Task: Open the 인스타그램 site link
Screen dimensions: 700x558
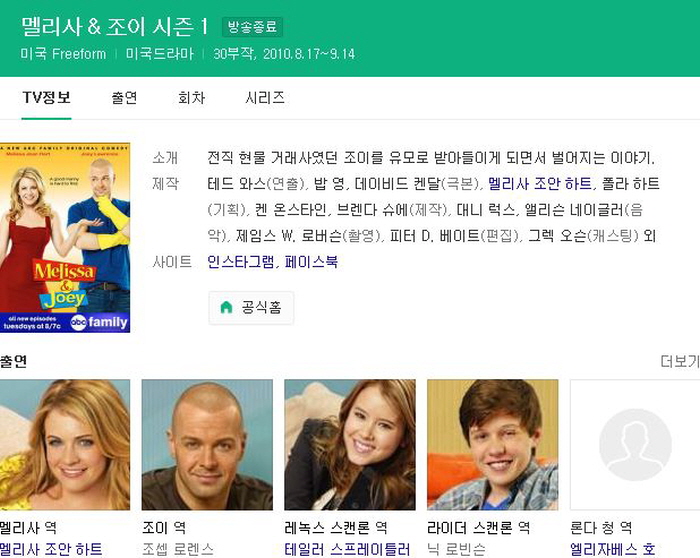Action: pyautogui.click(x=241, y=262)
